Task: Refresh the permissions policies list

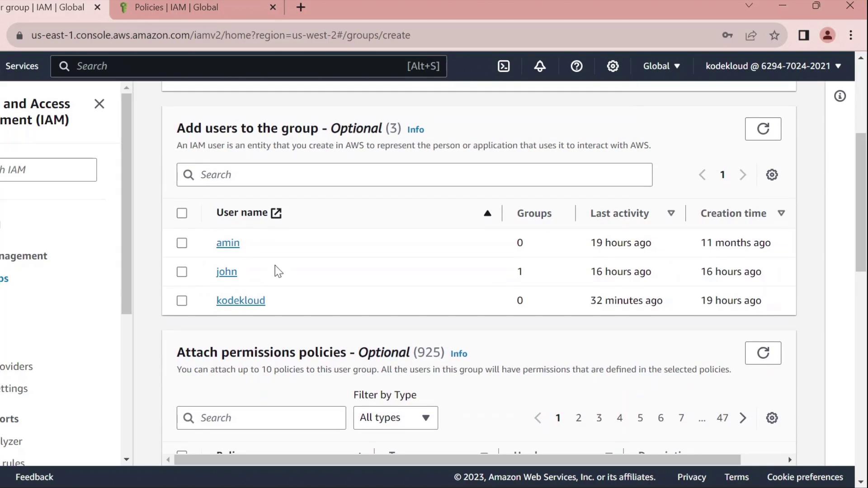Action: pos(763,353)
